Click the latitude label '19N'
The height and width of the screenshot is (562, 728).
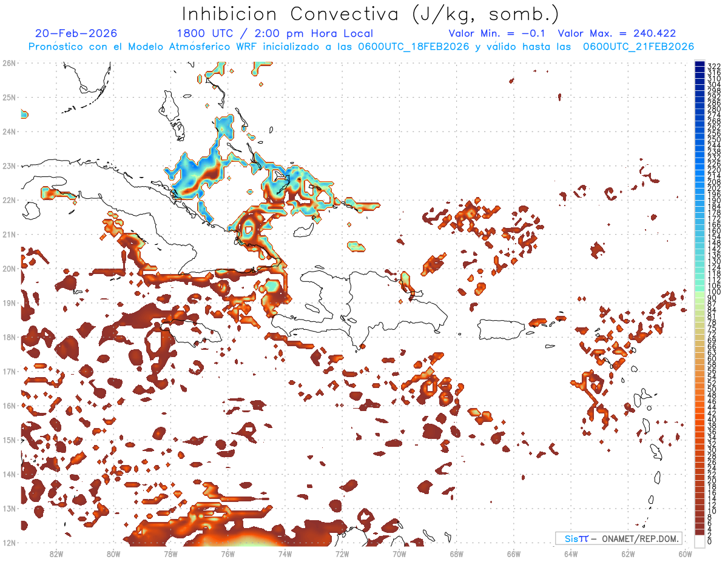[8, 303]
